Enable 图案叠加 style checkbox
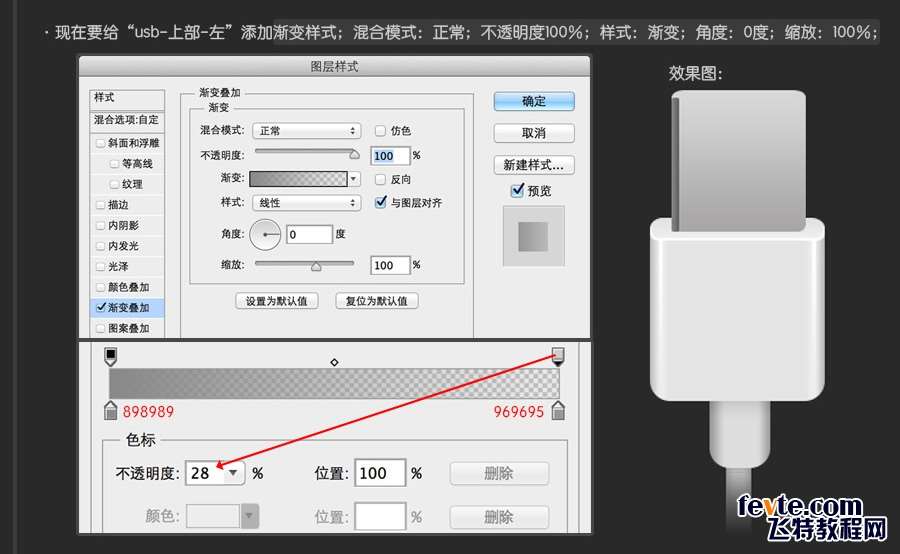 tap(101, 328)
